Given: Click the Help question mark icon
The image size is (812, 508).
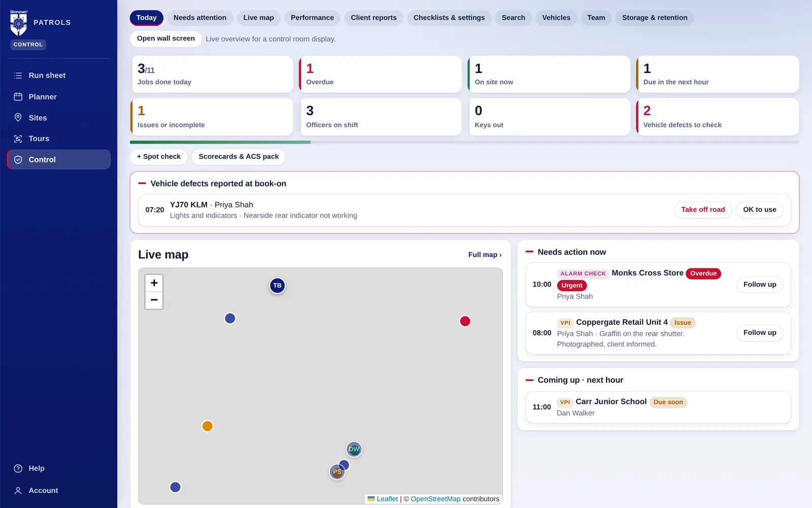Looking at the screenshot, I should click(18, 468).
